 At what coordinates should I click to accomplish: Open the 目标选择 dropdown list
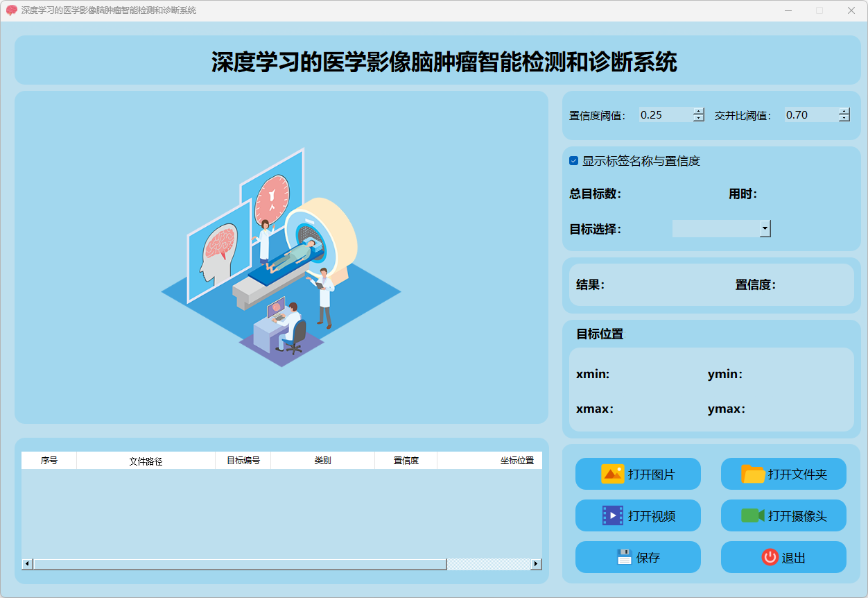765,228
